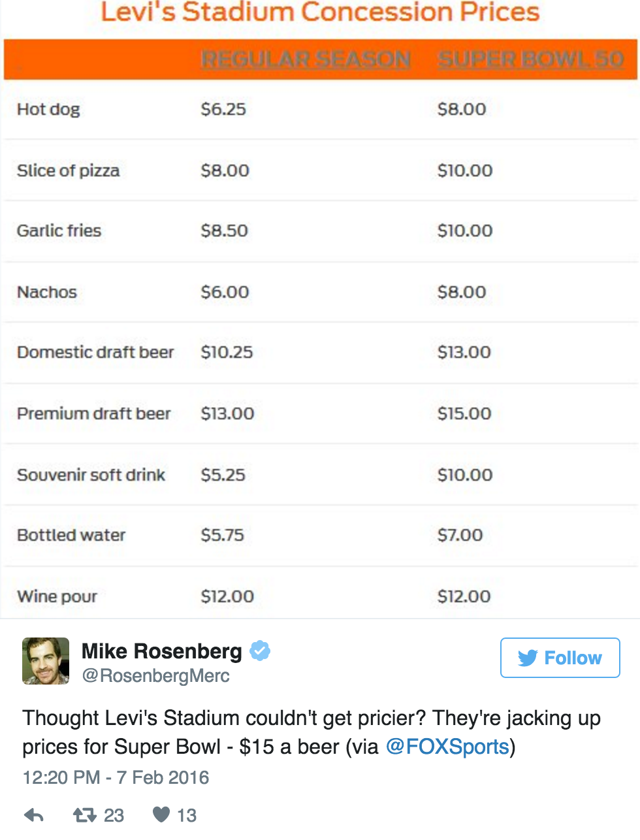Click the reply arrow icon
The width and height of the screenshot is (640, 840).
[33, 815]
